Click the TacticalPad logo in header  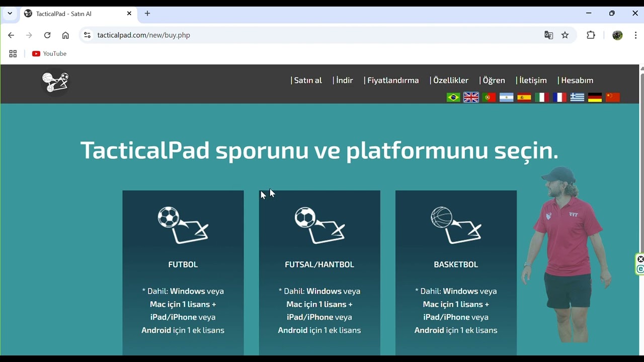55,82
